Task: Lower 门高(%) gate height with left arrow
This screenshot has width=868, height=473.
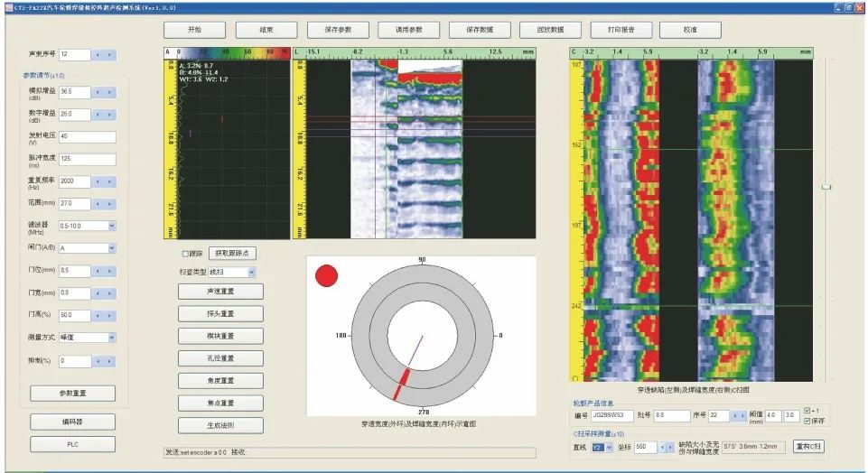Action: pyautogui.click(x=98, y=315)
